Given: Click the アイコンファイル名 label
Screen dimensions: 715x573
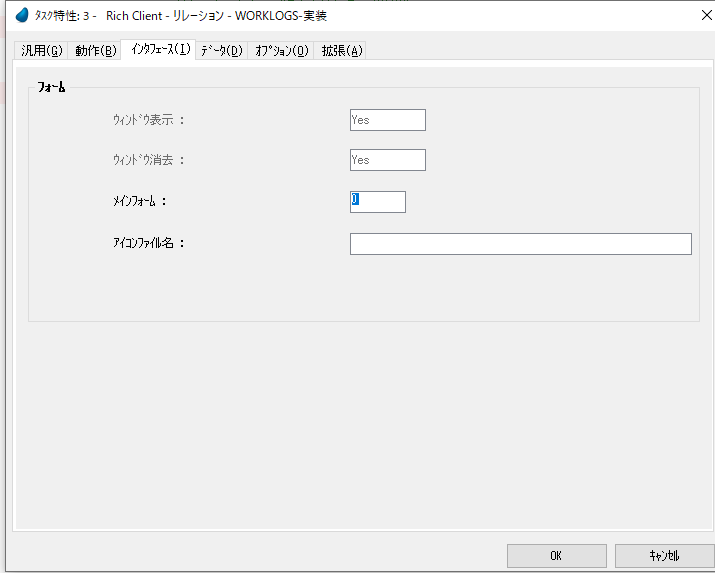Looking at the screenshot, I should click(x=149, y=242).
